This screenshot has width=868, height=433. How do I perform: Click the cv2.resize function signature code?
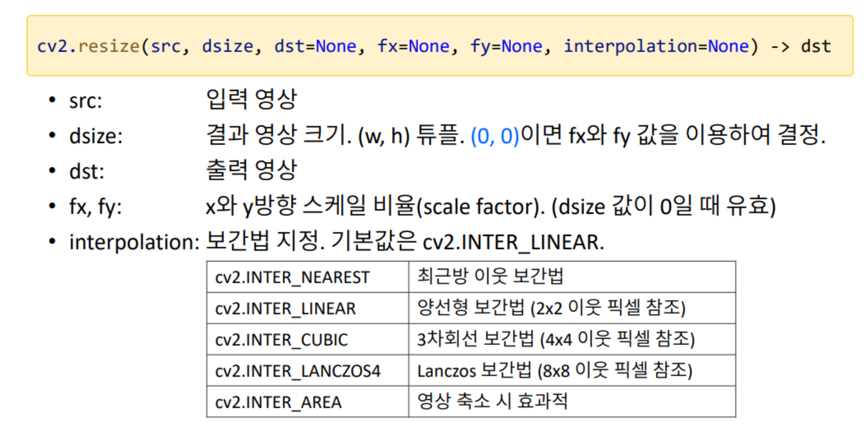(434, 46)
